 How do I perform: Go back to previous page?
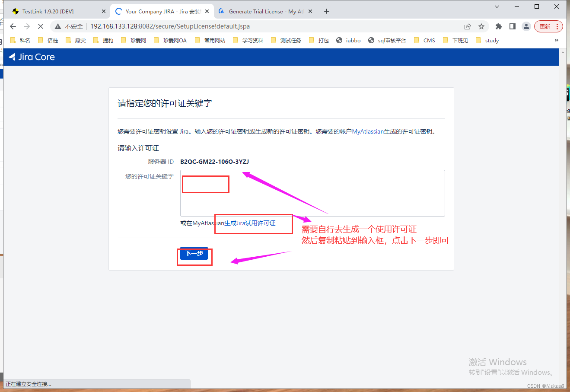pos(13,26)
